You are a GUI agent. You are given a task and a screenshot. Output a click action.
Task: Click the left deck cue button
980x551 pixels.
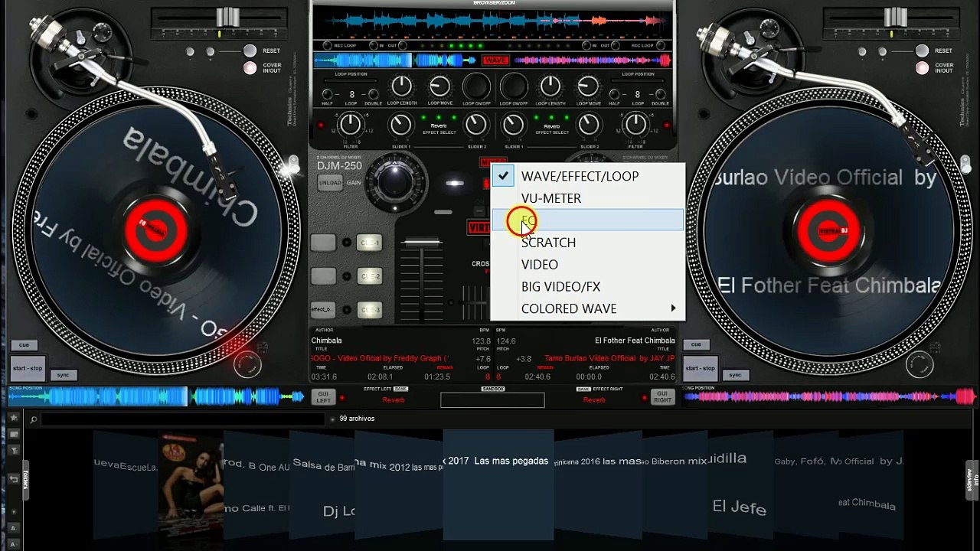coord(24,345)
